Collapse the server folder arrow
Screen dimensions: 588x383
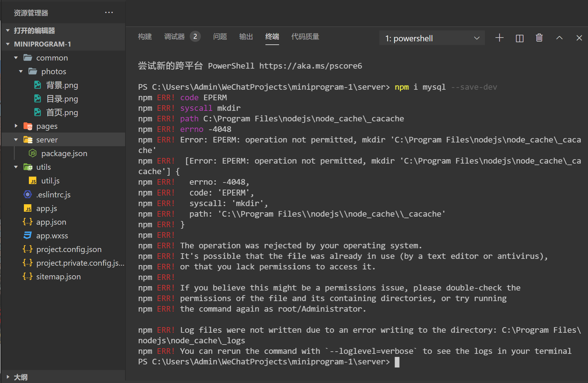(16, 140)
